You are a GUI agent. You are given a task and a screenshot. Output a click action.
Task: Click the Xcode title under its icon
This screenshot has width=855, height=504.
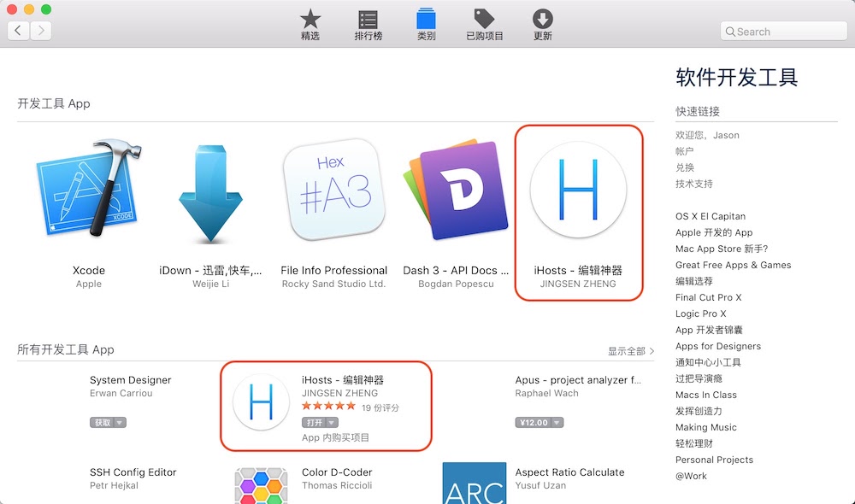tap(89, 270)
